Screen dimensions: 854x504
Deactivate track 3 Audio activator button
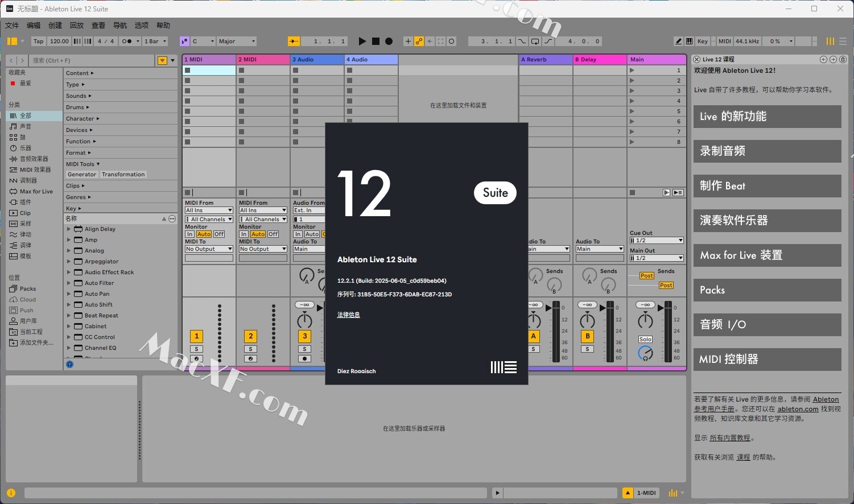[x=304, y=336]
